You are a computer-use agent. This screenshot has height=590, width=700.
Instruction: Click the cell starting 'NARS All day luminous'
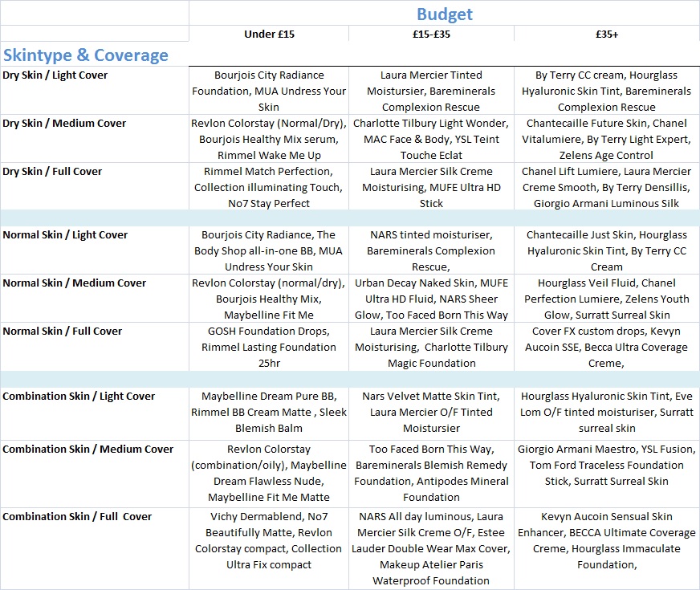[431, 549]
